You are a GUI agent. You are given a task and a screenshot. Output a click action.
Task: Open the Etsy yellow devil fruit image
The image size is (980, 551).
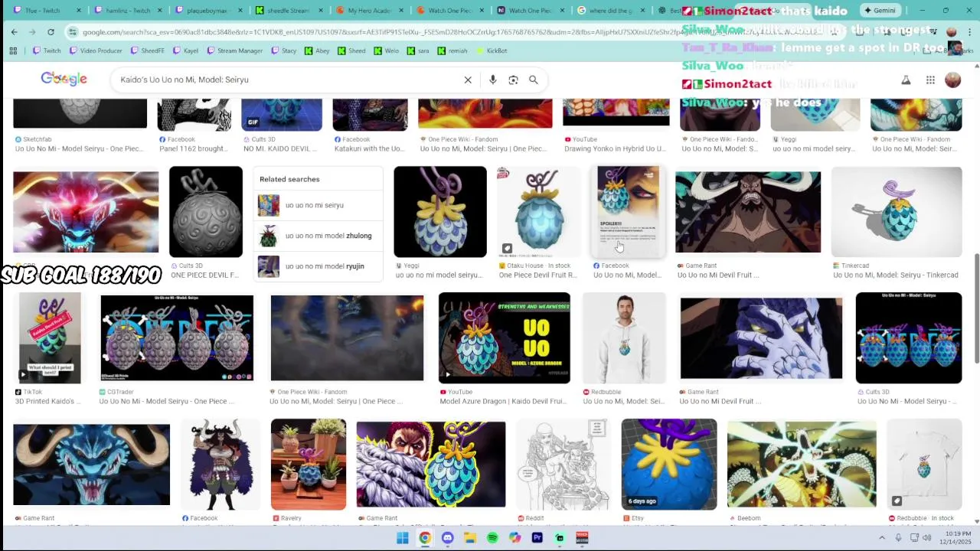click(x=669, y=465)
